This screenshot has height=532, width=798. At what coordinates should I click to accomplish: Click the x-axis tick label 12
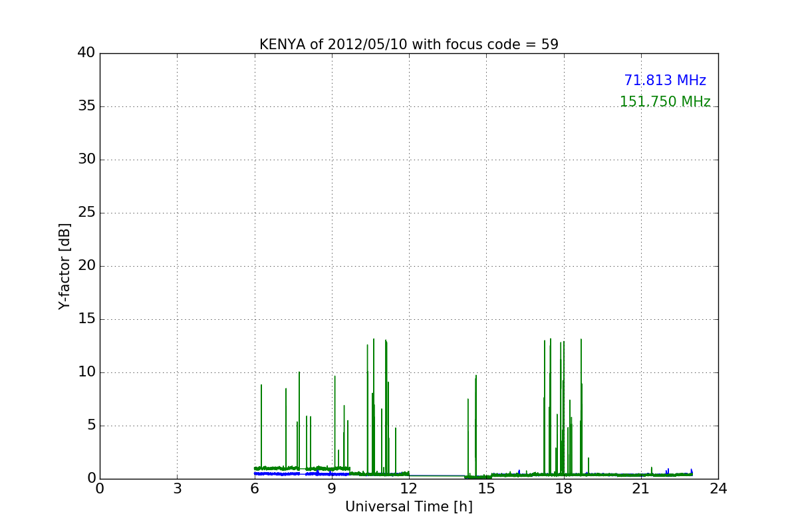(x=409, y=489)
